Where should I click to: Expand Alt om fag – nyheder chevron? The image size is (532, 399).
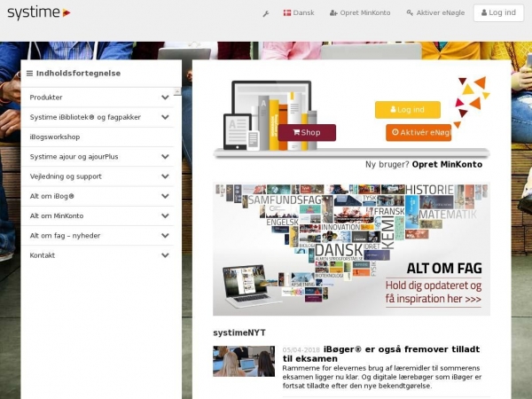tap(165, 236)
